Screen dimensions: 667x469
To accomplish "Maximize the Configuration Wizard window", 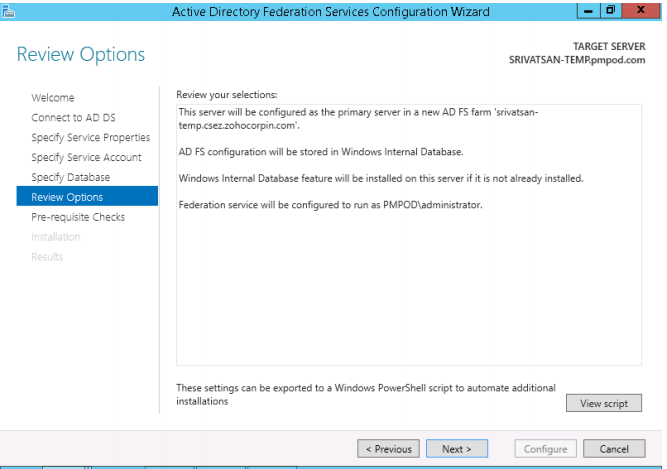I will [610, 10].
